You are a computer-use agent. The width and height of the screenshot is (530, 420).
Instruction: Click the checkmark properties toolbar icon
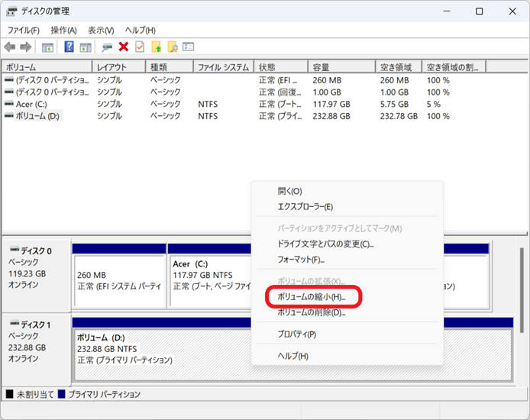pyautogui.click(x=139, y=47)
